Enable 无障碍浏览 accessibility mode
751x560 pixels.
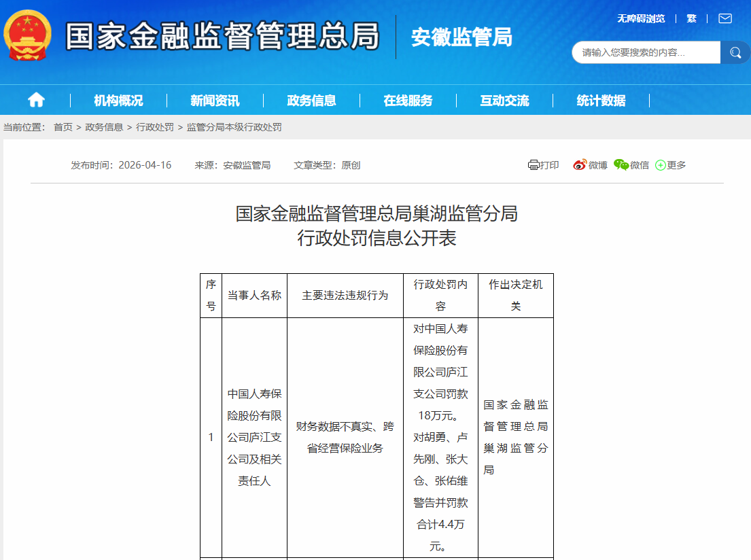point(641,18)
